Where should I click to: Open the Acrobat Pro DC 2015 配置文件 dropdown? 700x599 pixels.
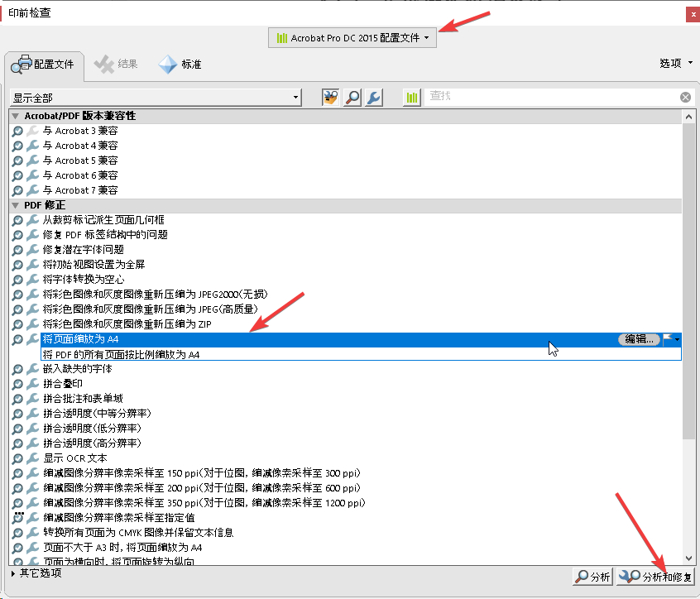click(353, 38)
